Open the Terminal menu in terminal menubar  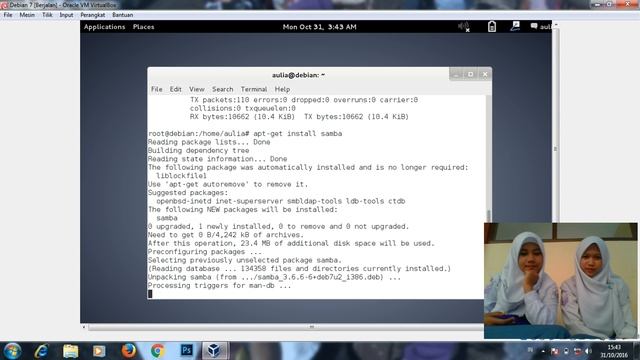(254, 89)
